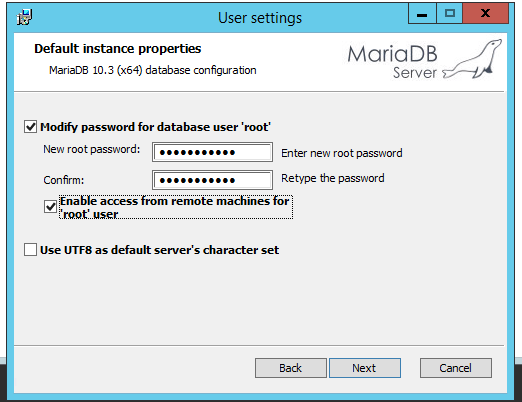Viewport: 522px width, 402px height.
Task: Uncheck Modify password for database user 'root'
Action: [30, 127]
